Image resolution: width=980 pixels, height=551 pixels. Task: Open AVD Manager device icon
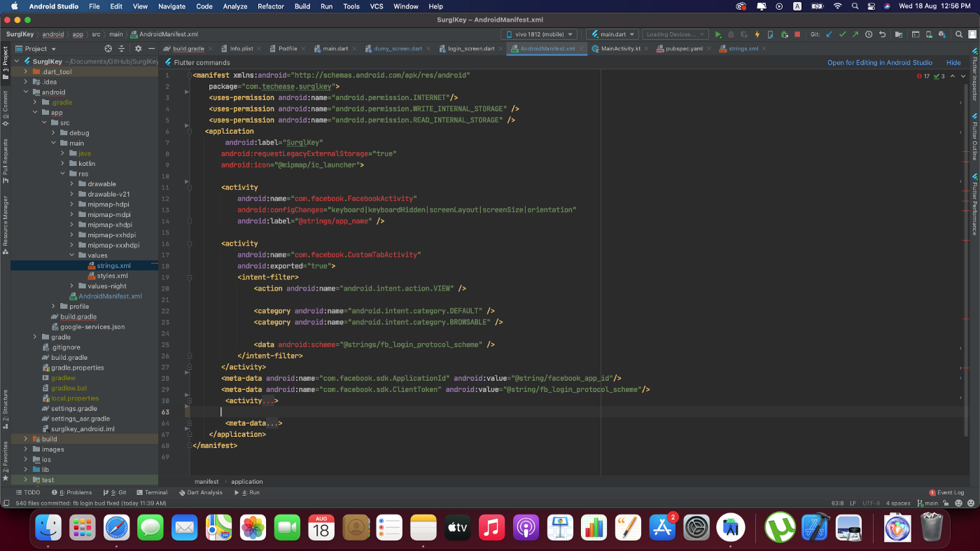point(930,34)
